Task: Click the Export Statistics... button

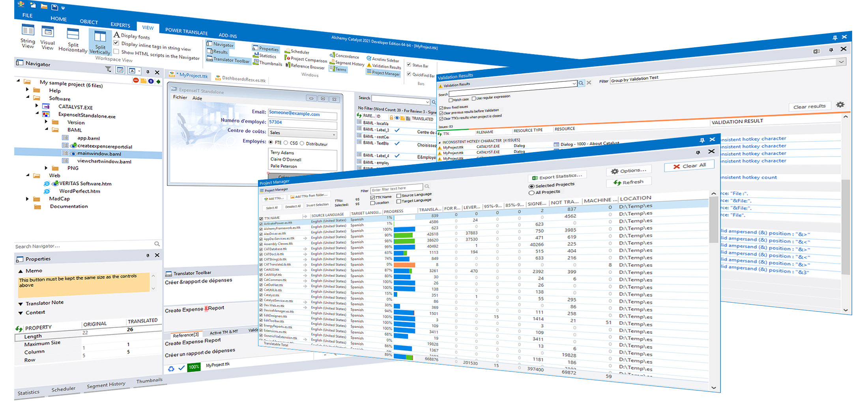Action: (x=557, y=176)
